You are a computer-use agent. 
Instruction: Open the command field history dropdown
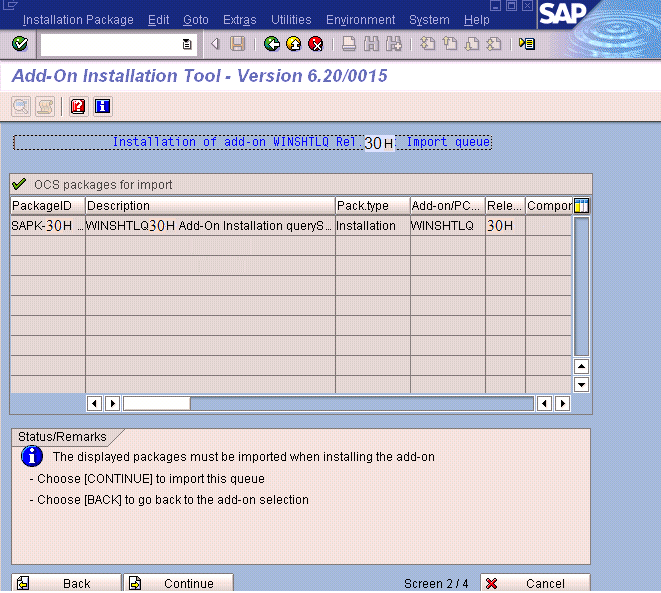[187, 44]
